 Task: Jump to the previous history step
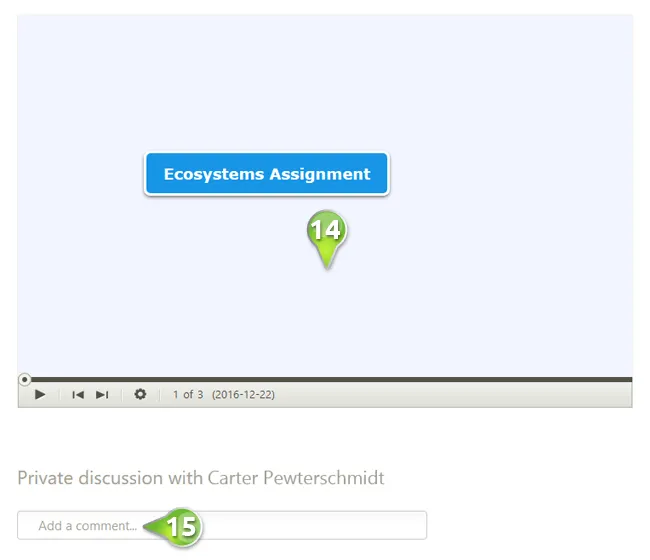78,395
